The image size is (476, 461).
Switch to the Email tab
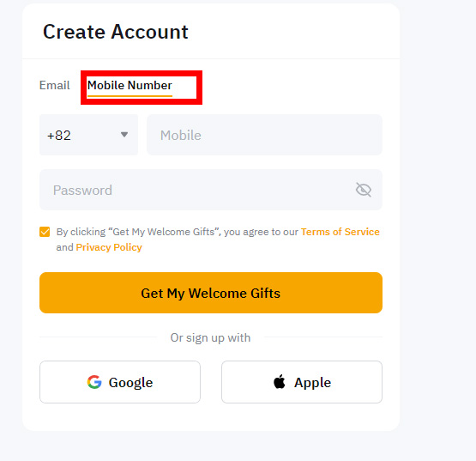(55, 85)
